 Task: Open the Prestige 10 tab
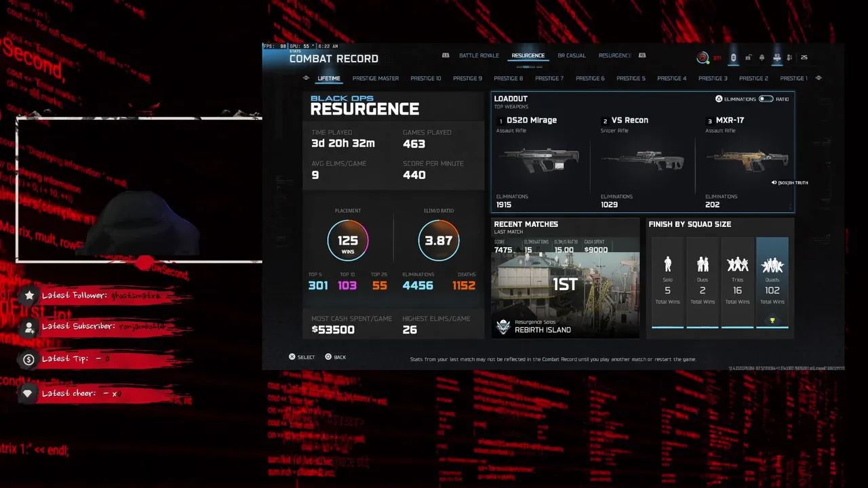[426, 79]
